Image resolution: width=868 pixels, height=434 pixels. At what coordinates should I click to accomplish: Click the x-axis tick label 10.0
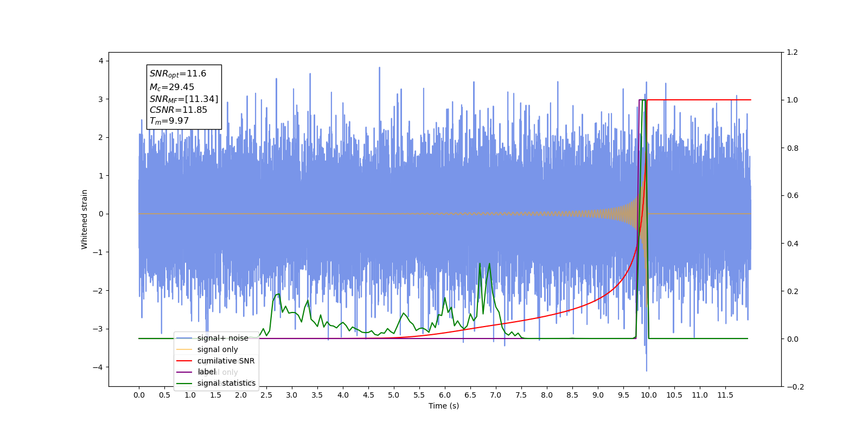pos(649,395)
